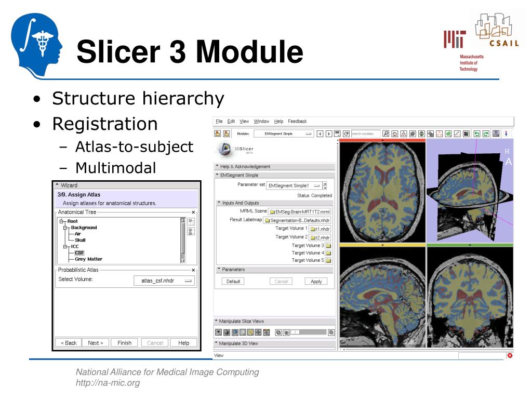Click the Help button in the Wizard
Screen dimensions: 532x399
[183, 343]
